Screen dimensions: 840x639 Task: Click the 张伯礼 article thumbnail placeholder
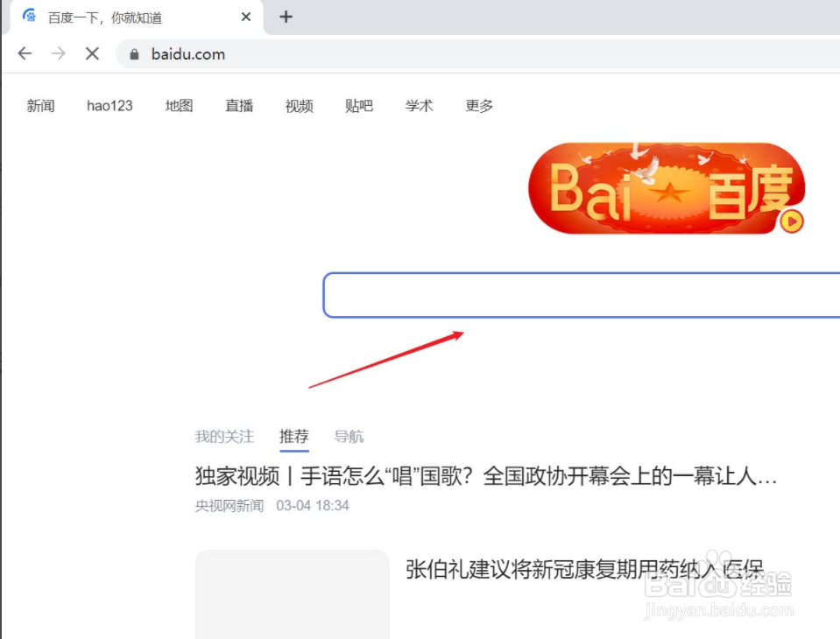point(292,594)
